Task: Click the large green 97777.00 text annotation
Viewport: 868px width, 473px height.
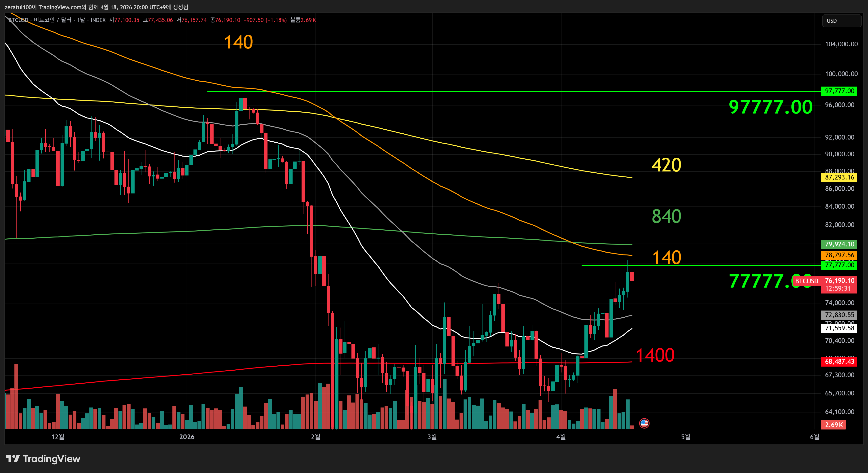Action: (771, 107)
